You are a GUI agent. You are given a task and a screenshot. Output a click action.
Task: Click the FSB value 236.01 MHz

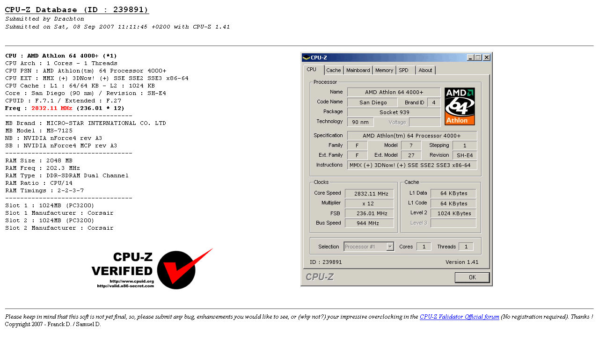coord(369,213)
